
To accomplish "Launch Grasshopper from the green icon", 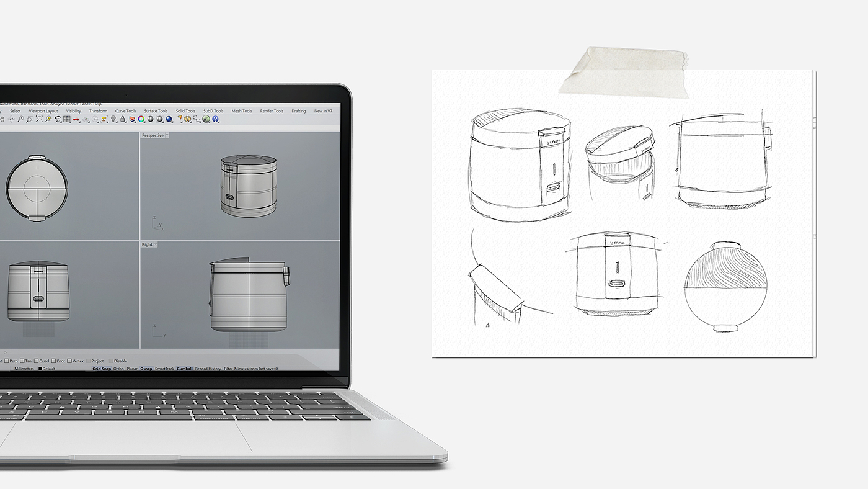I will (x=206, y=119).
